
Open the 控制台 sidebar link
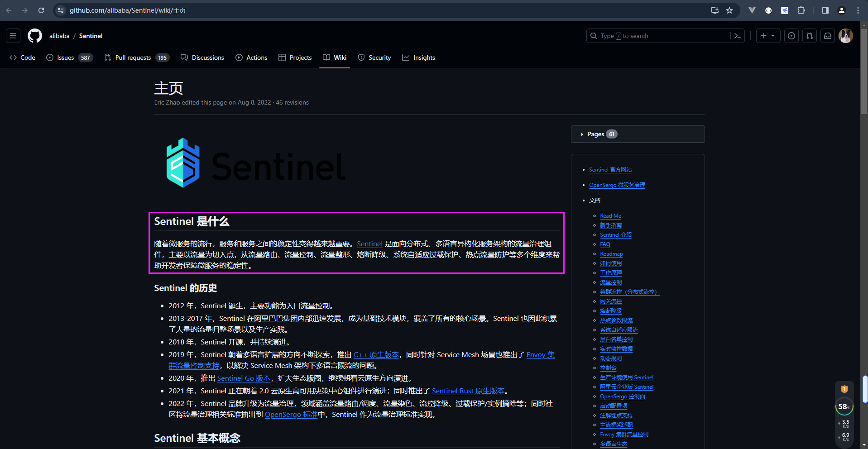click(x=608, y=368)
